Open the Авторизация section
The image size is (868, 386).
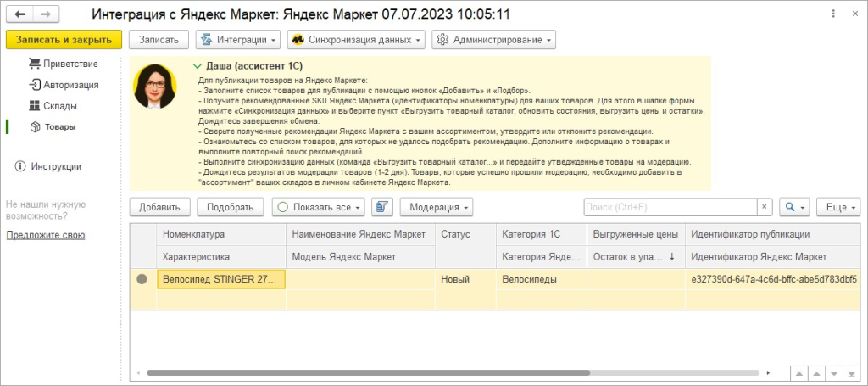[x=64, y=85]
